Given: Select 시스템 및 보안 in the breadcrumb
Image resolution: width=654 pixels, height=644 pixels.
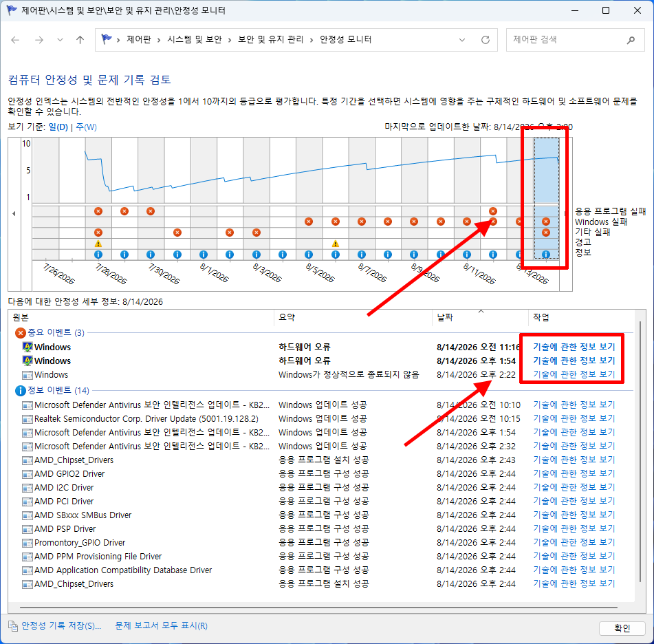Looking at the screenshot, I should tap(195, 39).
